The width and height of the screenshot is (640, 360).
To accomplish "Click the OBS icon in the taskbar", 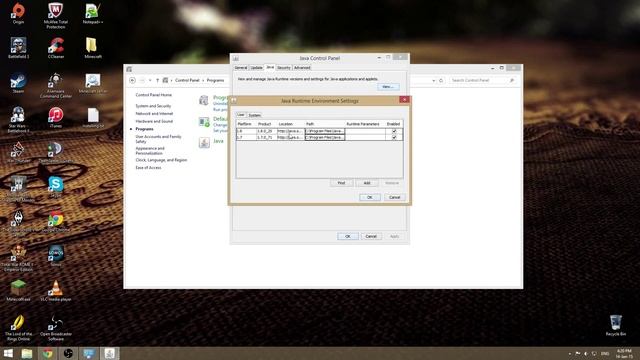I will (x=68, y=353).
